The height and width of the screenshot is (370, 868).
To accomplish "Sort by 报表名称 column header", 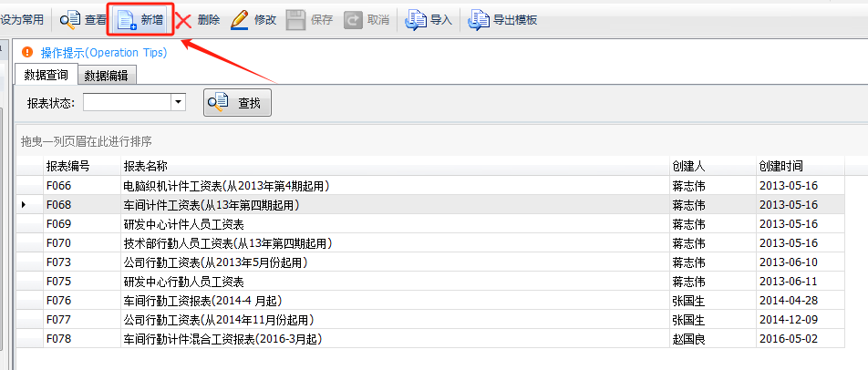I will click(395, 166).
